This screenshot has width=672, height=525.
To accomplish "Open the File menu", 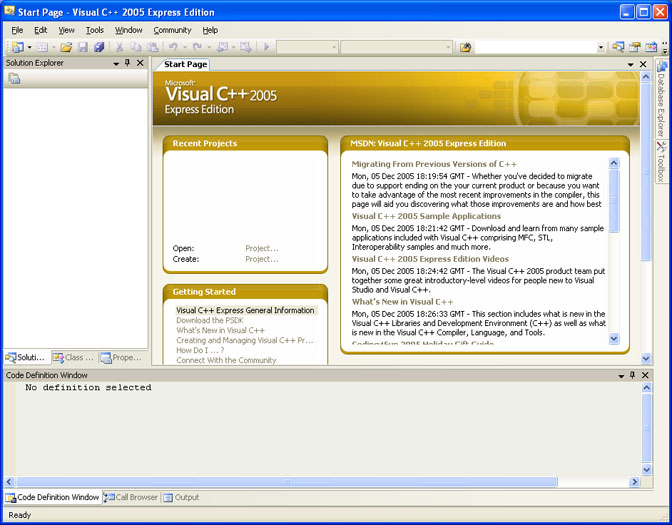I will pyautogui.click(x=17, y=30).
